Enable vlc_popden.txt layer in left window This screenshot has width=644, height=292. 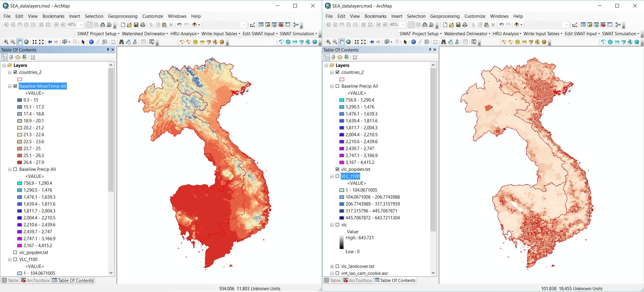pos(15,253)
